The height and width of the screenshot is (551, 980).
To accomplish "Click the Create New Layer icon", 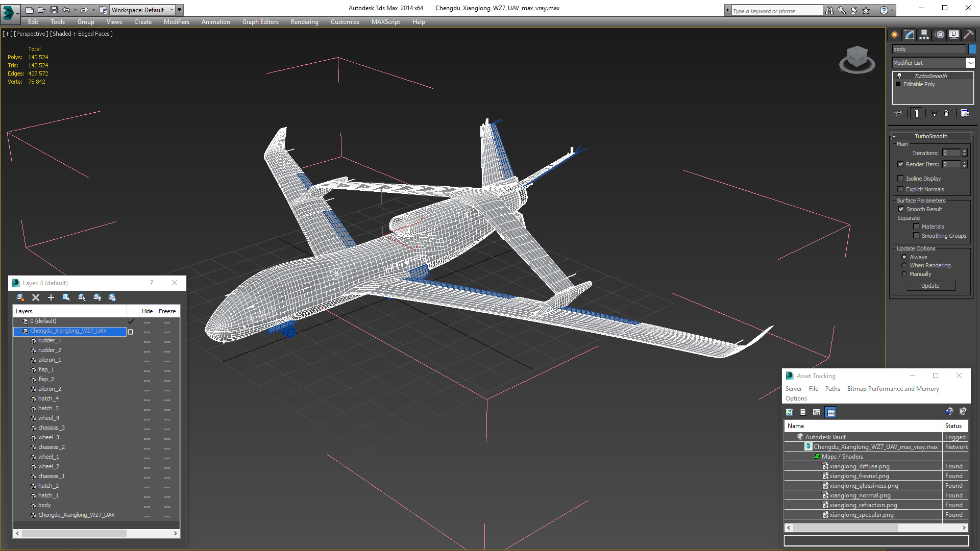I will (x=20, y=297).
